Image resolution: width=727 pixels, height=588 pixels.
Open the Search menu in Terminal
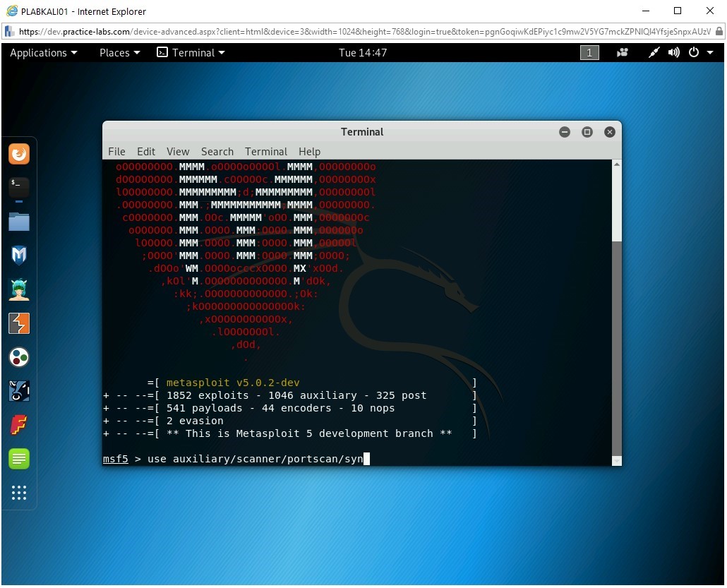pyautogui.click(x=217, y=151)
